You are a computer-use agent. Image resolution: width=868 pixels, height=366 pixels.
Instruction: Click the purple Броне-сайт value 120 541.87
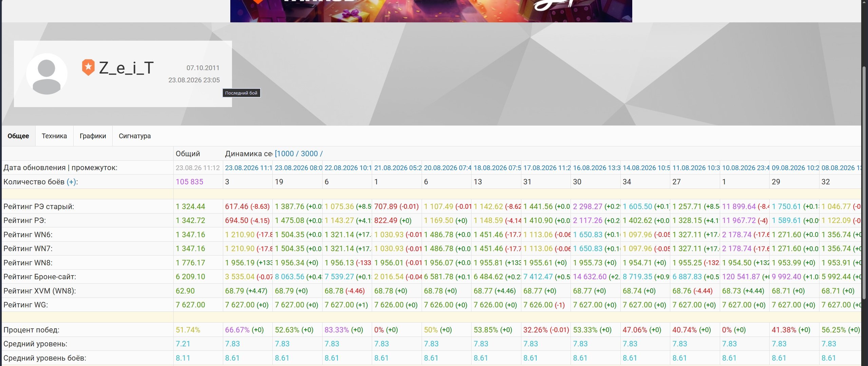(x=741, y=277)
